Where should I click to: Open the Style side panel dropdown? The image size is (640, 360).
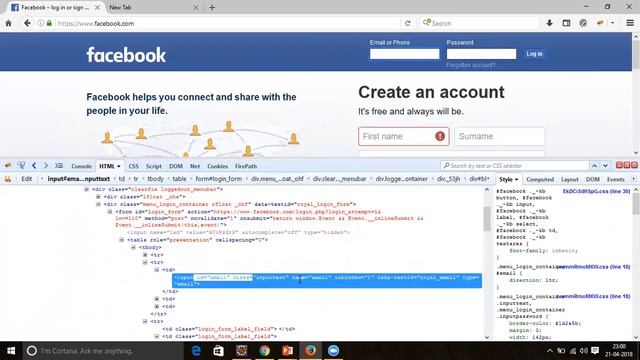point(516,179)
